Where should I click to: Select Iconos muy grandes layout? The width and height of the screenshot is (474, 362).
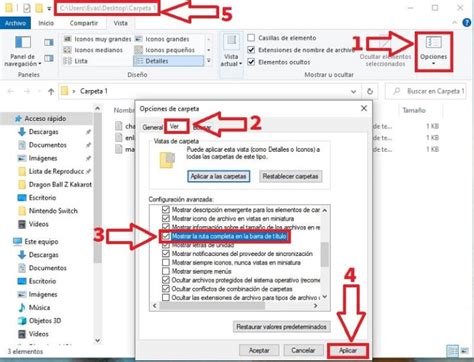point(97,39)
